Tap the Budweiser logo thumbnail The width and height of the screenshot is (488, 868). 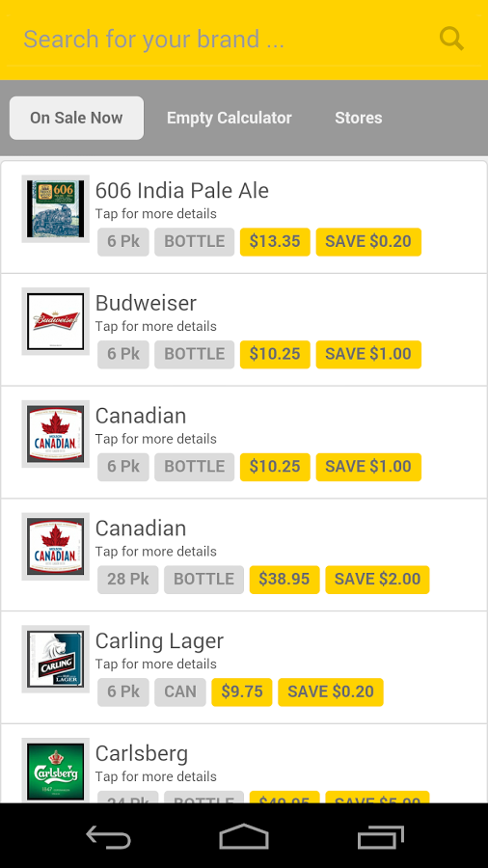(55, 321)
